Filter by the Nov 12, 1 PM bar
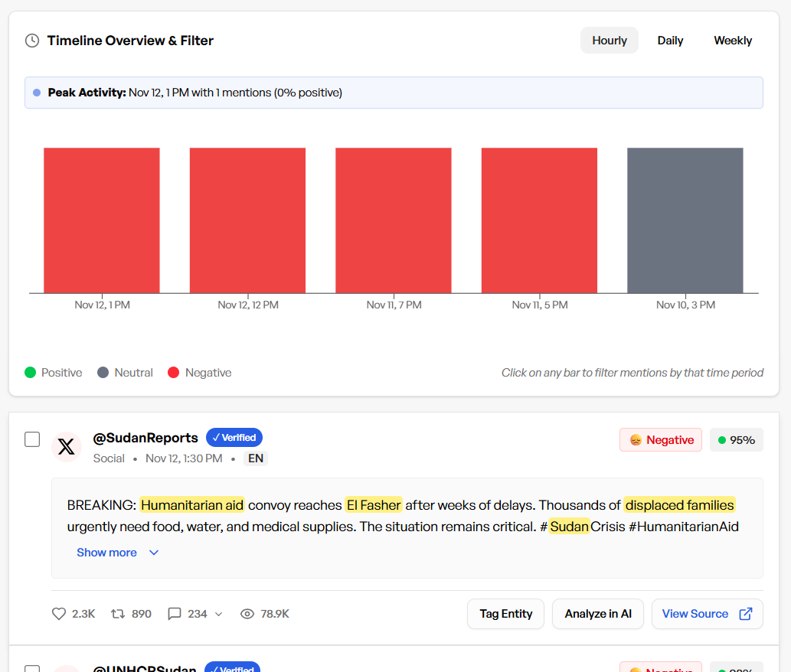This screenshot has height=672, width=791. coord(102,220)
